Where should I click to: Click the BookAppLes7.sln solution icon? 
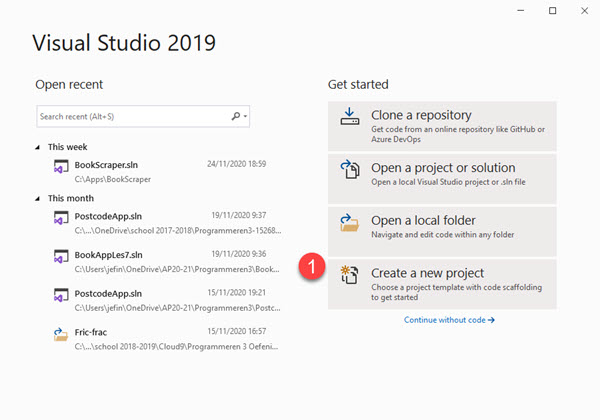point(60,259)
